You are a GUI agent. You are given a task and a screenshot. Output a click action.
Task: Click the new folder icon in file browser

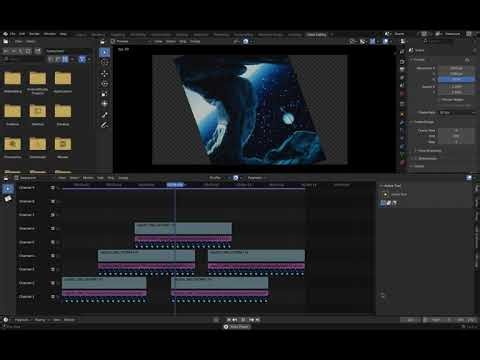38,51
